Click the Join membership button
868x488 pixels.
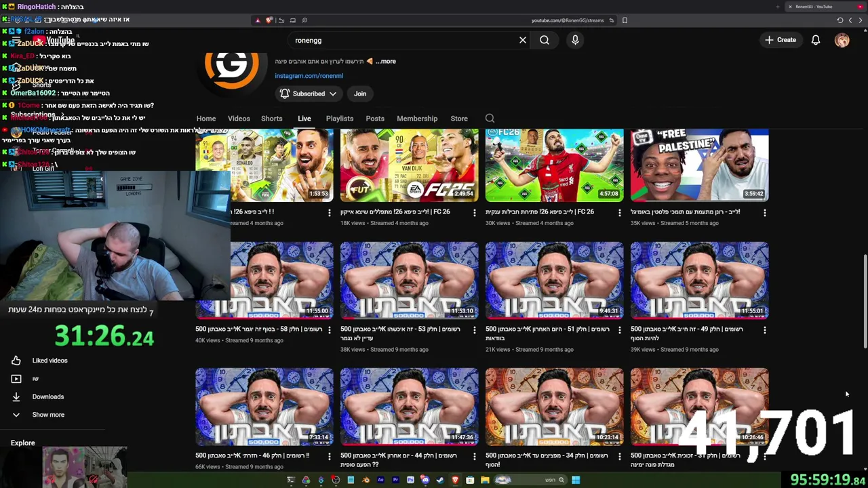click(x=360, y=94)
